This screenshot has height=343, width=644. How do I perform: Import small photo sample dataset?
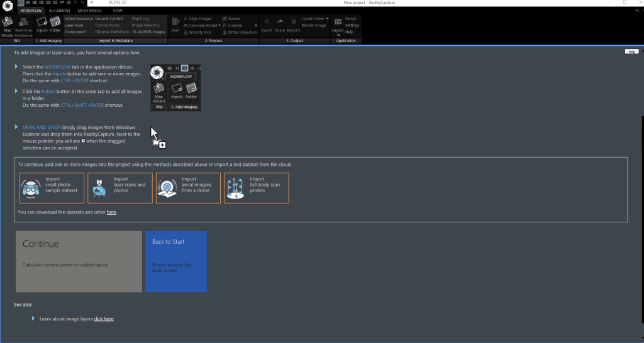[x=52, y=188]
